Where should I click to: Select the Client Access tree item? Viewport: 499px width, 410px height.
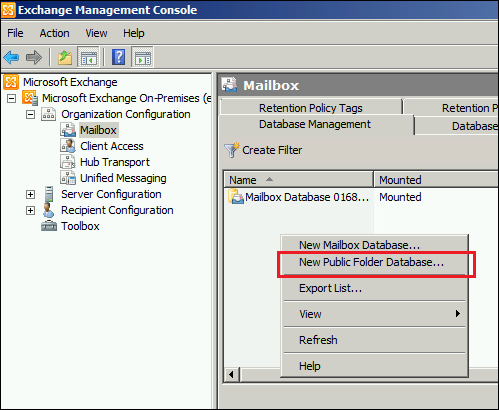pyautogui.click(x=112, y=146)
